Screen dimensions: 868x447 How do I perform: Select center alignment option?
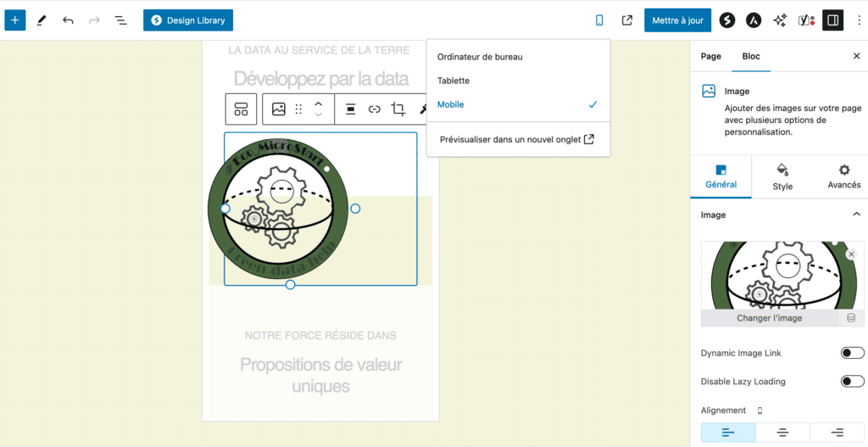[782, 433]
